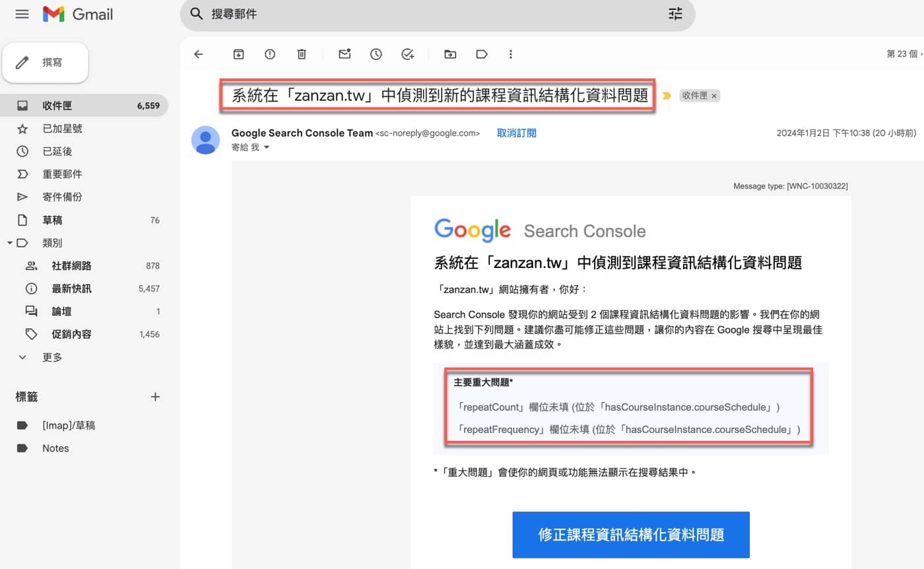Create new label with plus icon
This screenshot has width=924, height=569.
tap(155, 397)
